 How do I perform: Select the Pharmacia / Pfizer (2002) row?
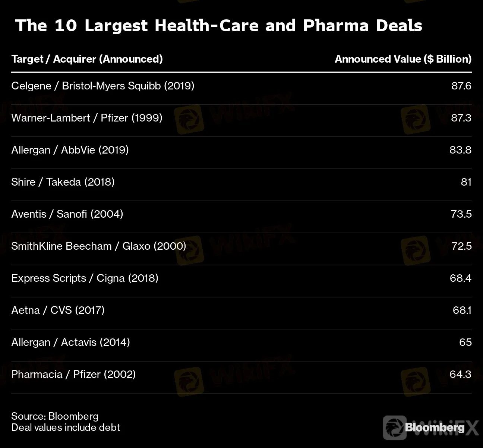tap(73, 375)
